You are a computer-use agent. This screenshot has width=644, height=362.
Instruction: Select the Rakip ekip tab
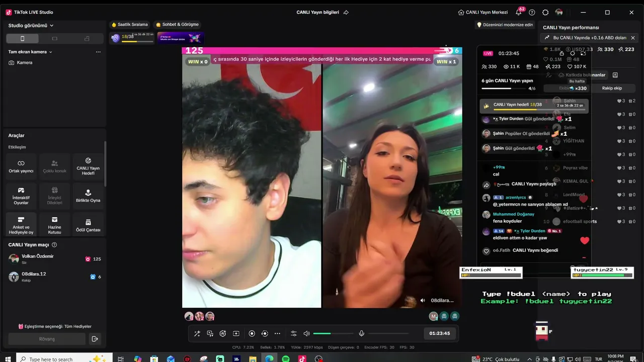[x=612, y=88]
